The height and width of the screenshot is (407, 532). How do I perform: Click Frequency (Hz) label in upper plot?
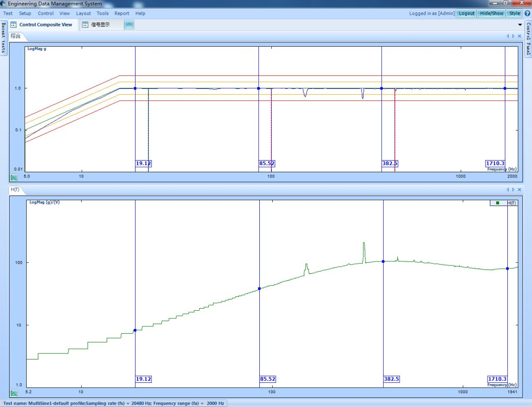click(x=503, y=169)
